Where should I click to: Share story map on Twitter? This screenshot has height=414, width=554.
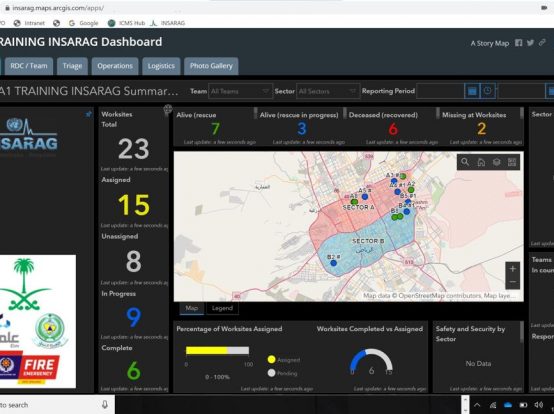click(530, 43)
